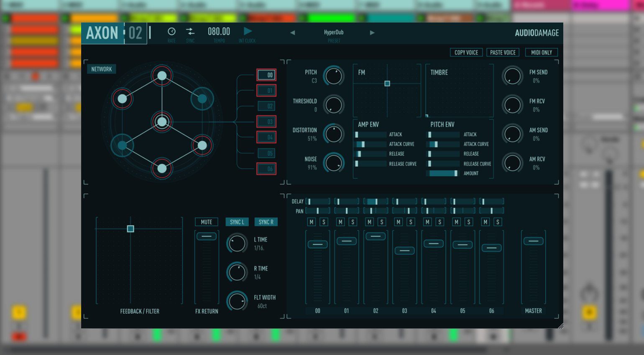Click the FLT WIDTH knob
The width and height of the screenshot is (644, 355).
pos(237,301)
